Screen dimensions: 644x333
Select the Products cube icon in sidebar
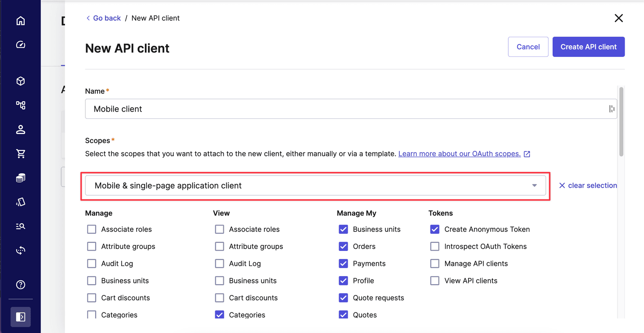[x=20, y=81]
